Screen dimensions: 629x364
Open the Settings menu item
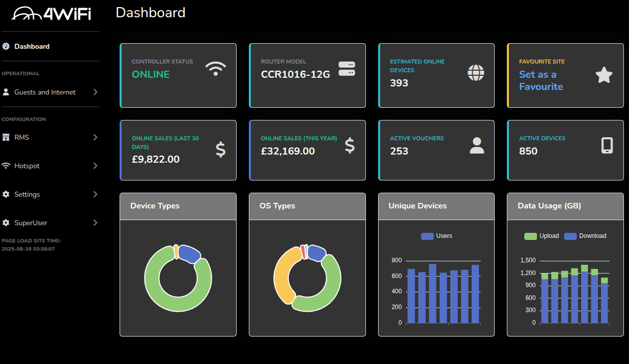(27, 194)
